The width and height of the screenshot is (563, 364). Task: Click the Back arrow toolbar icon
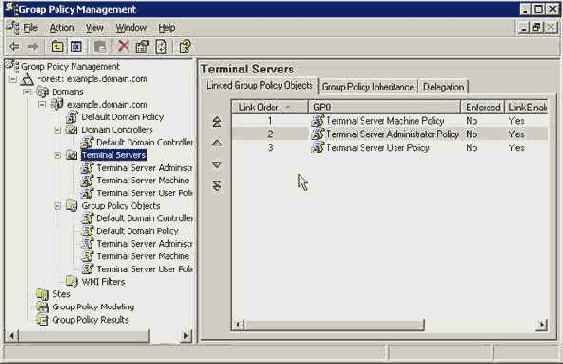point(14,46)
